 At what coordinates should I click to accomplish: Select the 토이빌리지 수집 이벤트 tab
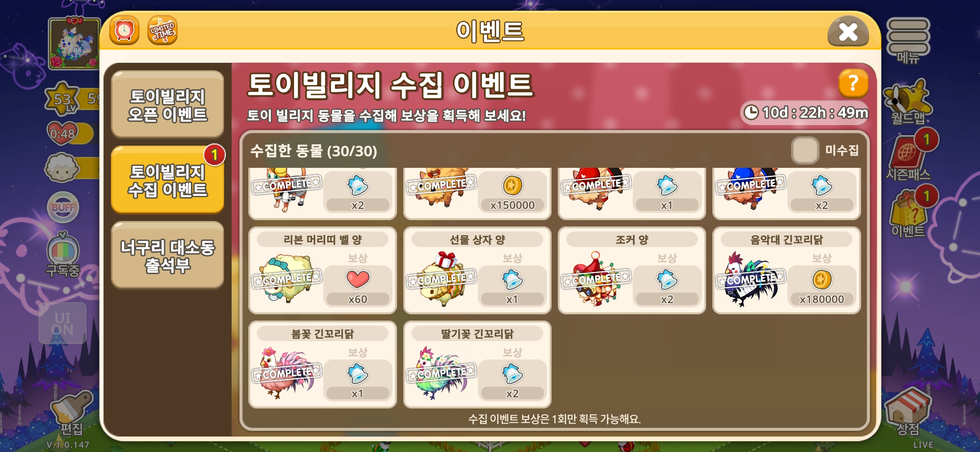pos(168,180)
